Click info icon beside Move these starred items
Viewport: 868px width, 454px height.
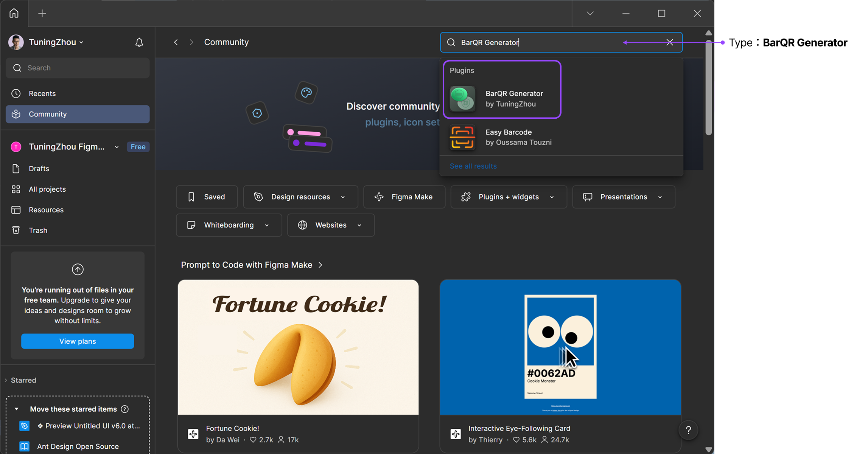tap(124, 409)
